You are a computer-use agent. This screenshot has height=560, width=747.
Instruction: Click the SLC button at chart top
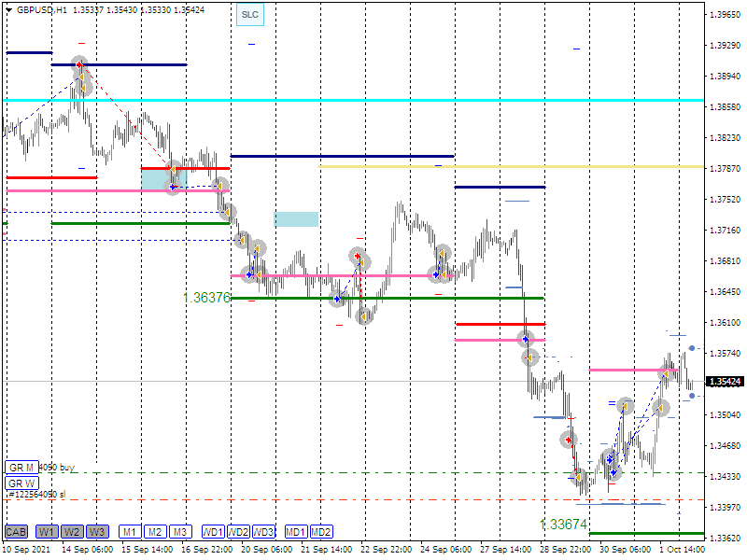pyautogui.click(x=249, y=15)
